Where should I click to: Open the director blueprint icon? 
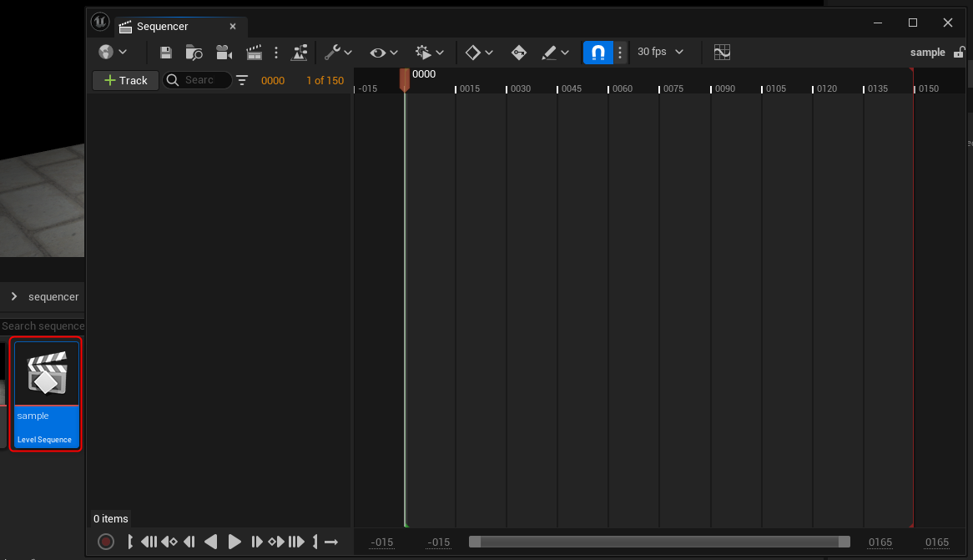[x=300, y=53]
